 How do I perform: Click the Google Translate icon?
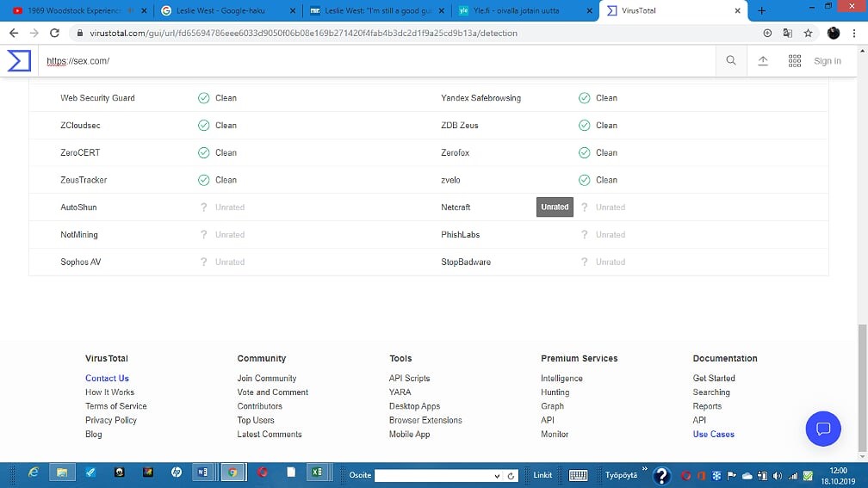coord(787,33)
